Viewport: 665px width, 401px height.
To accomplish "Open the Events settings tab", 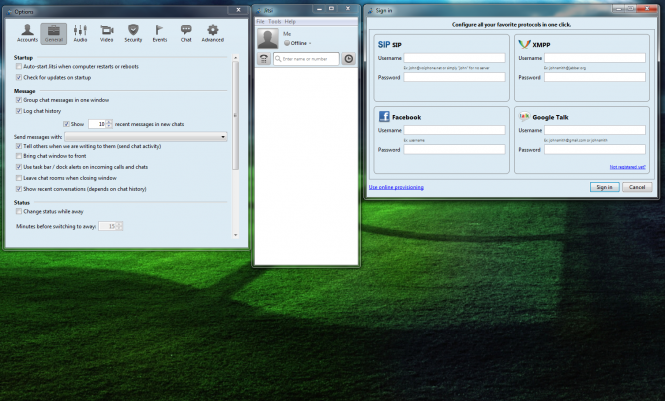I will (x=159, y=33).
